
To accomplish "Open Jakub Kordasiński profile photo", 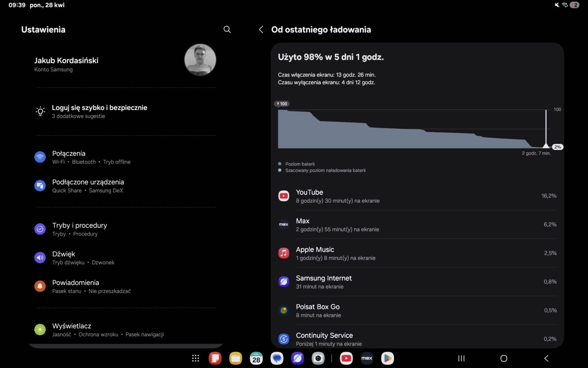I will point(200,60).
